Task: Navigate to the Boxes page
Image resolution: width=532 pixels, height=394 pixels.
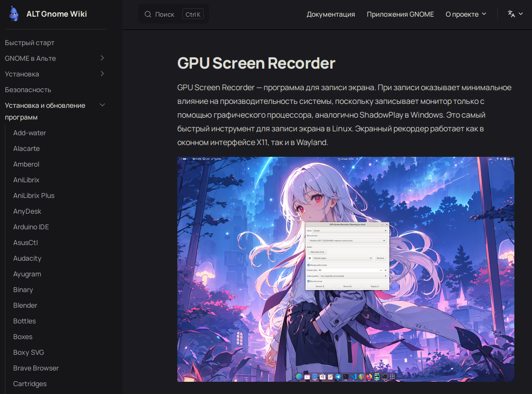Action: [23, 337]
